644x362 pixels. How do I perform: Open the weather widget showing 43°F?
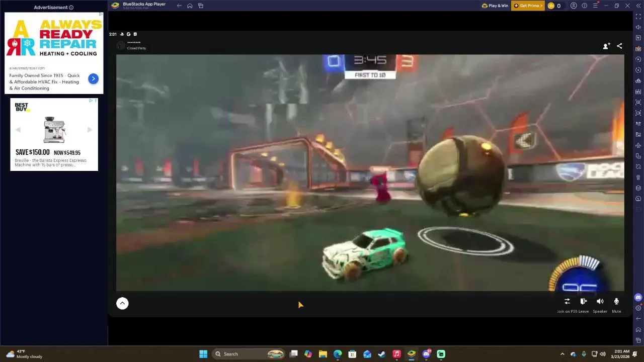click(24, 354)
